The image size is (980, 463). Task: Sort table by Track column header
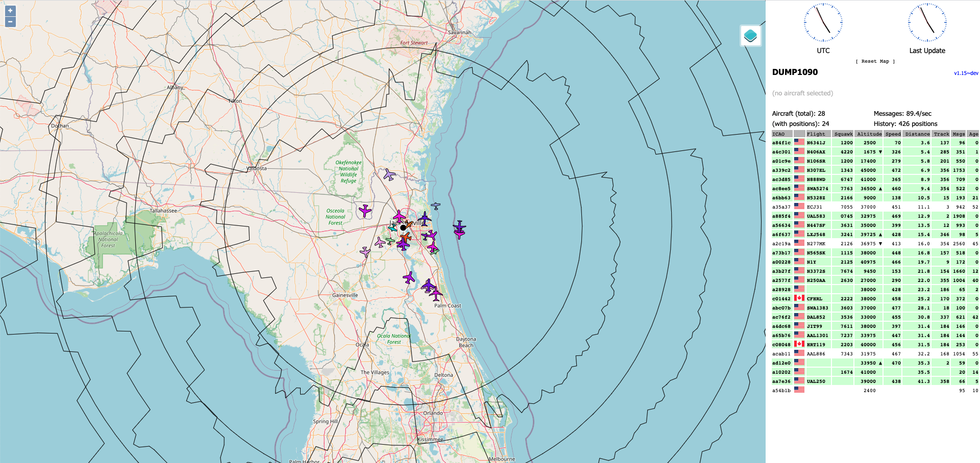pos(941,134)
